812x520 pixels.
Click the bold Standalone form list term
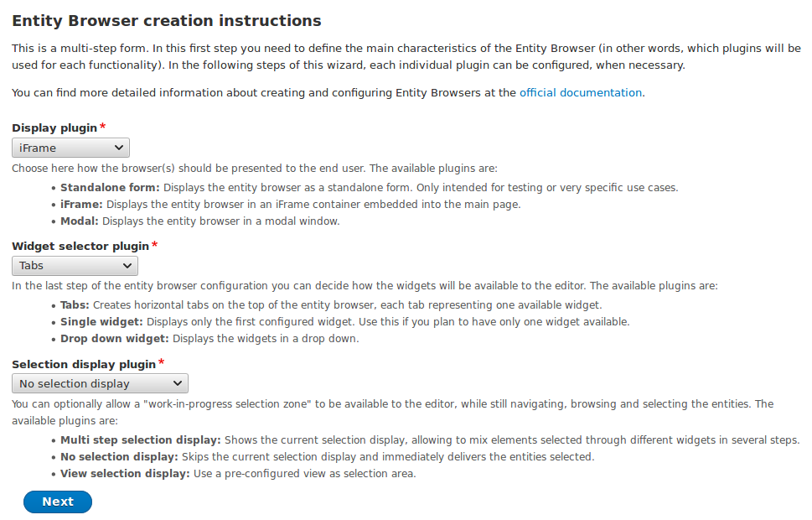point(111,188)
